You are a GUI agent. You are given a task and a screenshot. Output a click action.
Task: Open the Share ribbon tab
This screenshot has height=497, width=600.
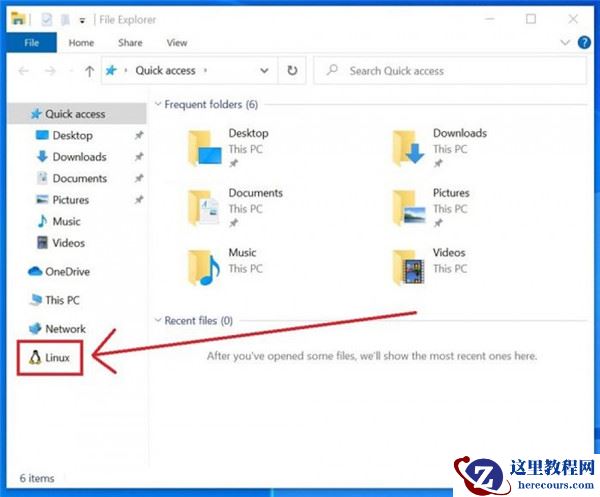(x=130, y=42)
